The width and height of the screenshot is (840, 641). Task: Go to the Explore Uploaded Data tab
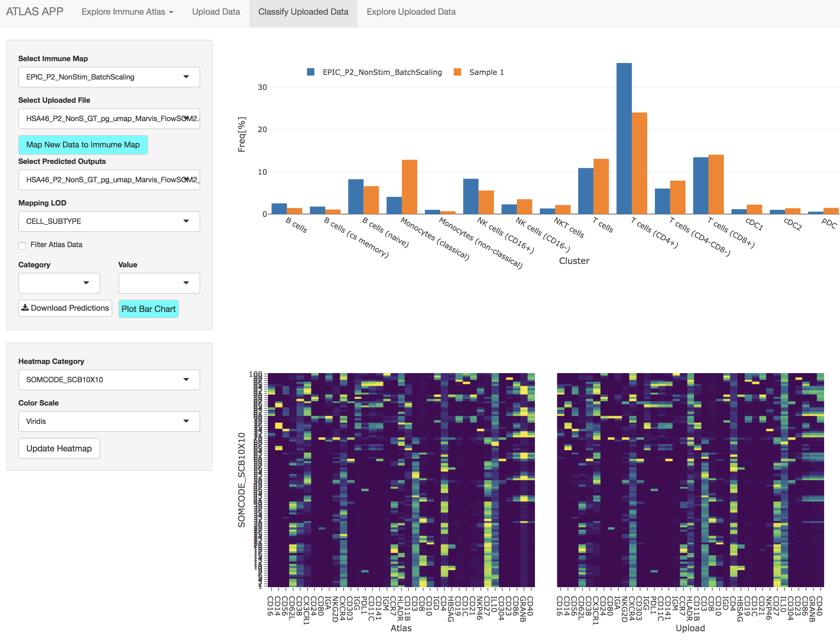(411, 12)
